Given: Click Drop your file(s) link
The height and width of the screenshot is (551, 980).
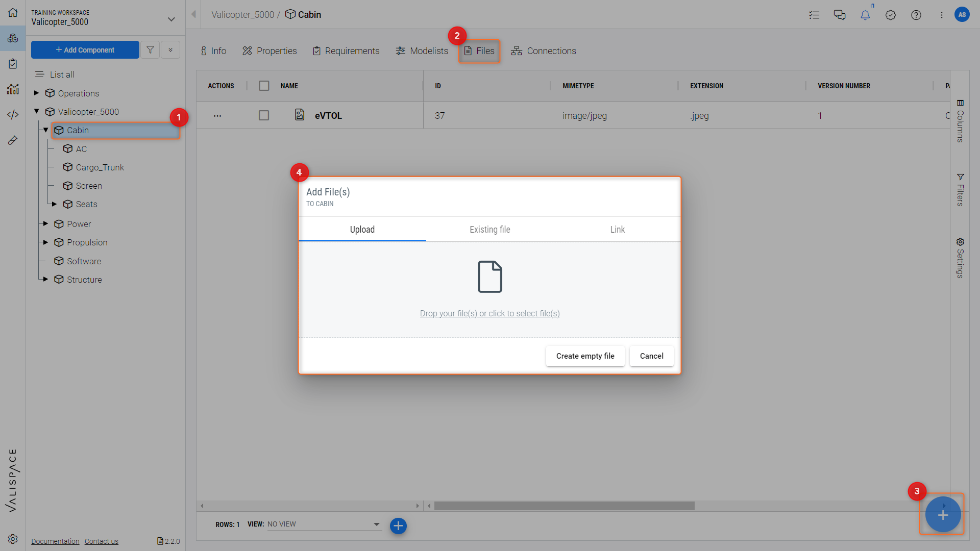Looking at the screenshot, I should pyautogui.click(x=490, y=314).
